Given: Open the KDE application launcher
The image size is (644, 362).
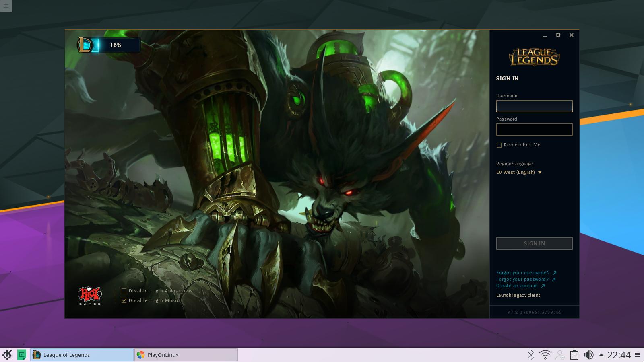Looking at the screenshot, I should point(7,355).
